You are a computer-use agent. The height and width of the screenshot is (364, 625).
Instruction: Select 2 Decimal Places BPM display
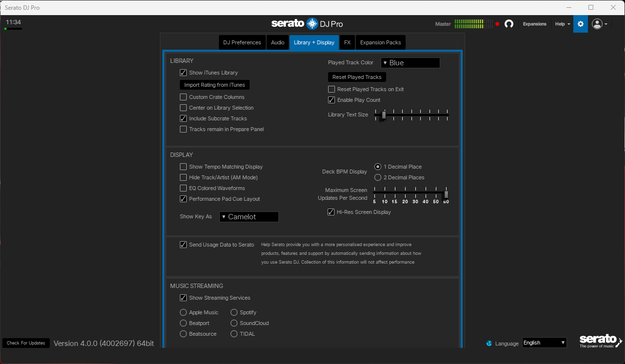pyautogui.click(x=378, y=177)
